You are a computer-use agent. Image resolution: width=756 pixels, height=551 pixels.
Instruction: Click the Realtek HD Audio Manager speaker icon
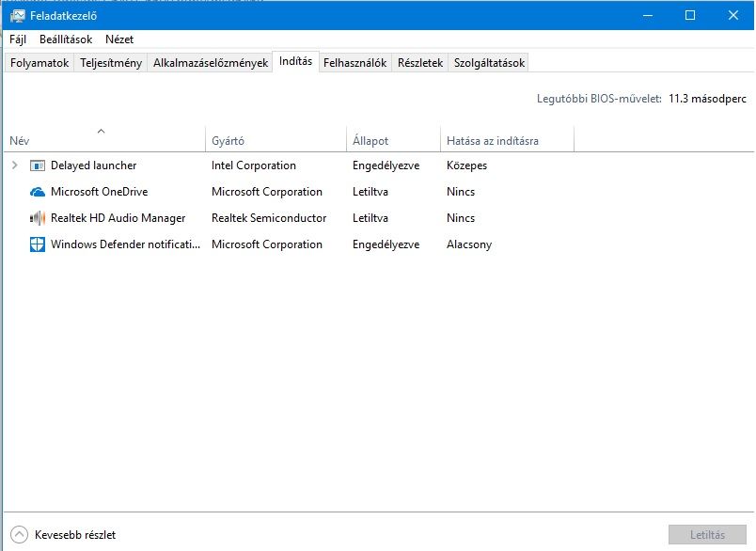point(38,218)
